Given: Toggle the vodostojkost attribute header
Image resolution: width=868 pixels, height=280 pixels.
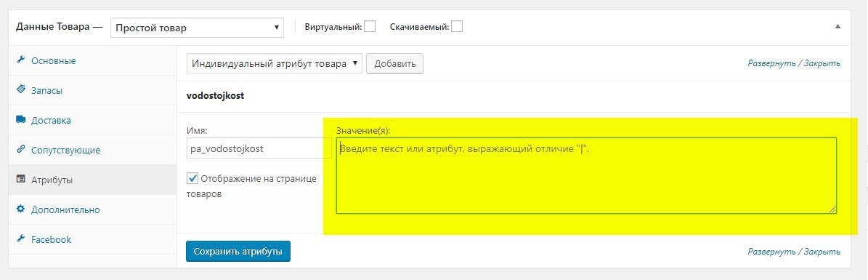Looking at the screenshot, I should coord(513,96).
